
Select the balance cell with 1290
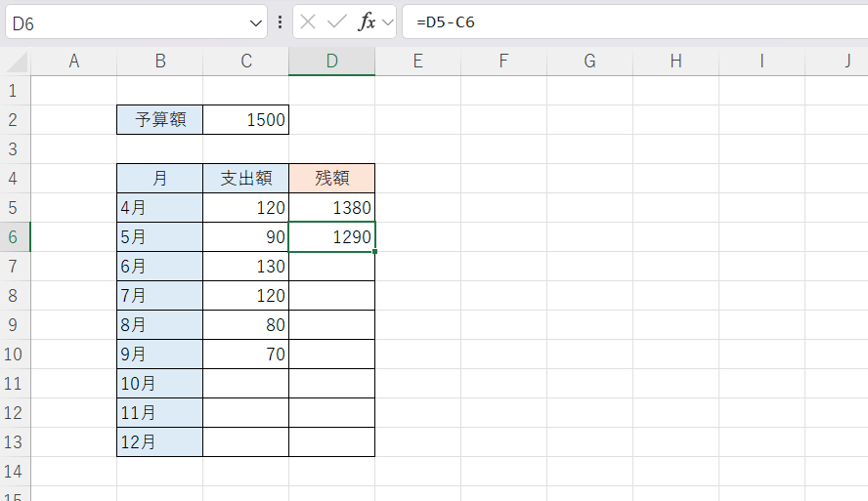point(331,236)
